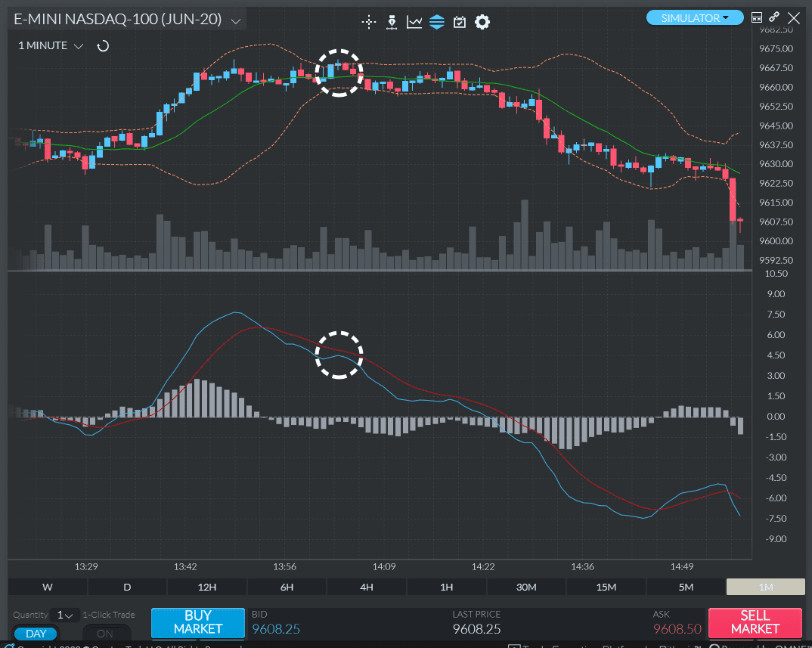Reload the chart with refresh icon
Viewport: 812px width, 648px height.
point(103,45)
